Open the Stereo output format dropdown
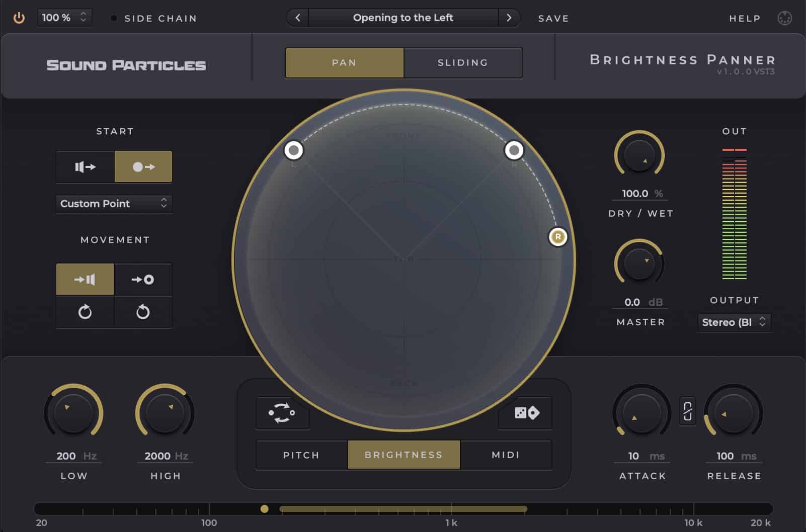Viewport: 806px width, 532px height. (734, 322)
